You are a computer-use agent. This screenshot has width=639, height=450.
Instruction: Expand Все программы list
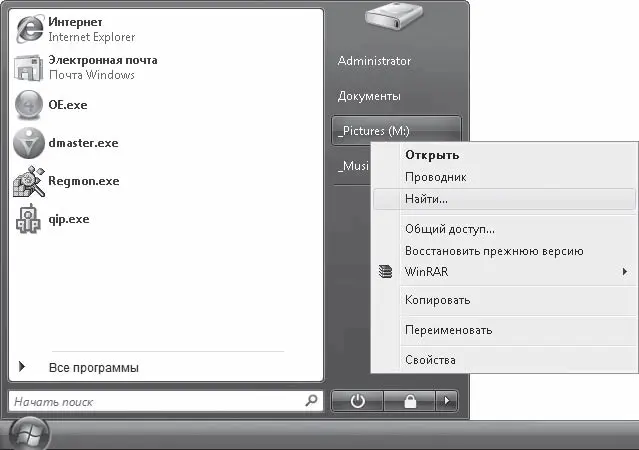tap(94, 367)
